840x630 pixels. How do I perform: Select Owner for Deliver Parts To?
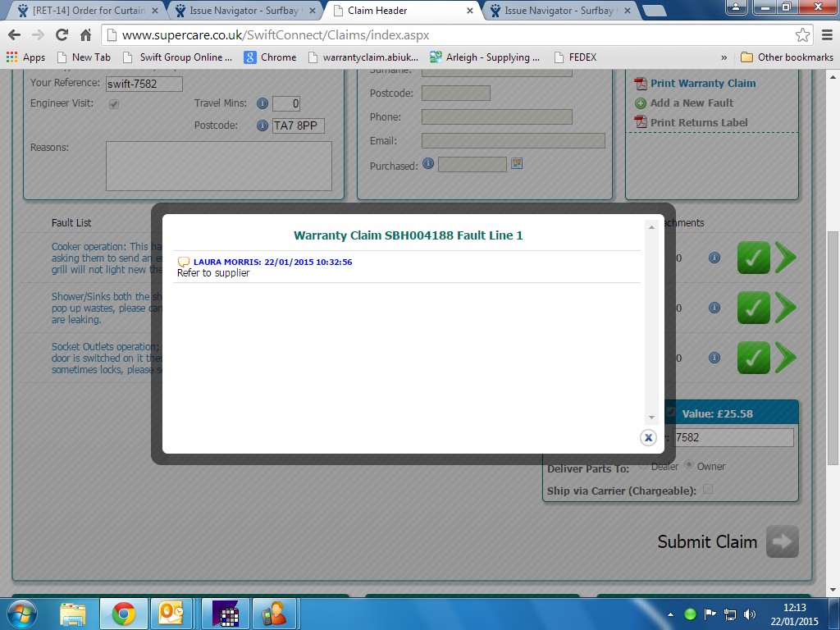click(x=689, y=465)
